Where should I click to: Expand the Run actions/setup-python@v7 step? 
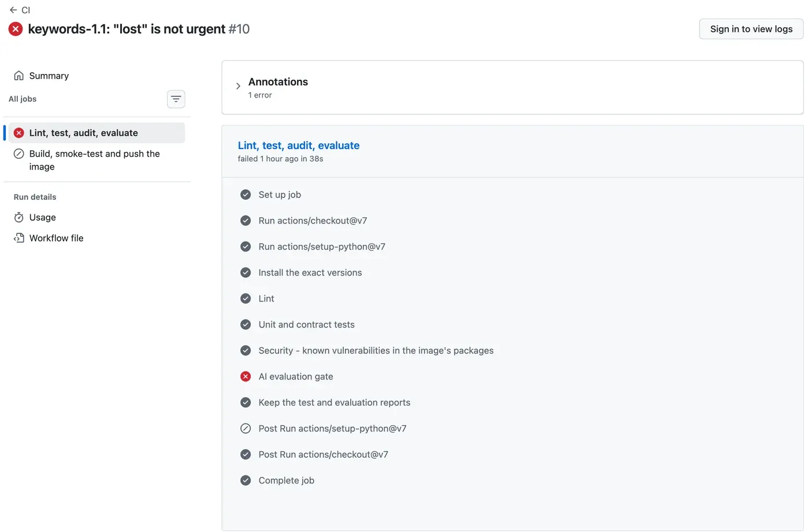coord(322,247)
